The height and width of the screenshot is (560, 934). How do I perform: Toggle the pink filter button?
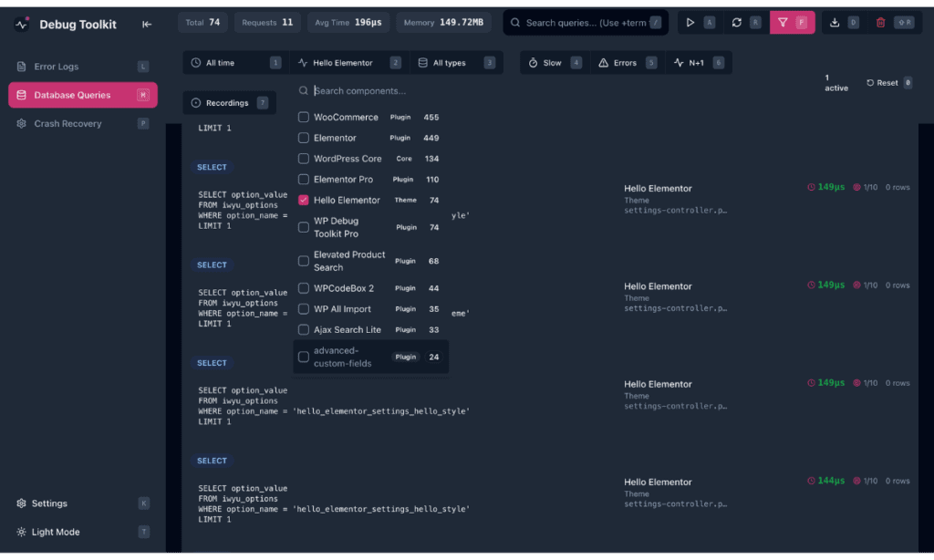click(x=792, y=23)
